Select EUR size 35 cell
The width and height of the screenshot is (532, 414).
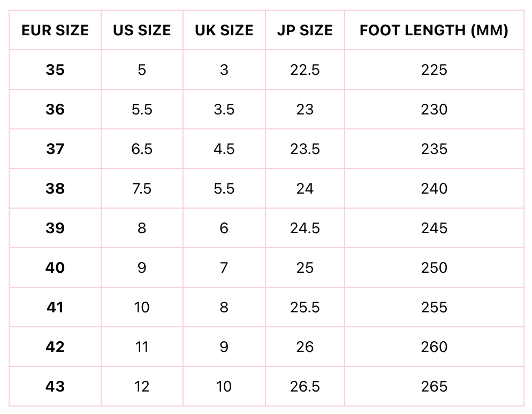55,70
